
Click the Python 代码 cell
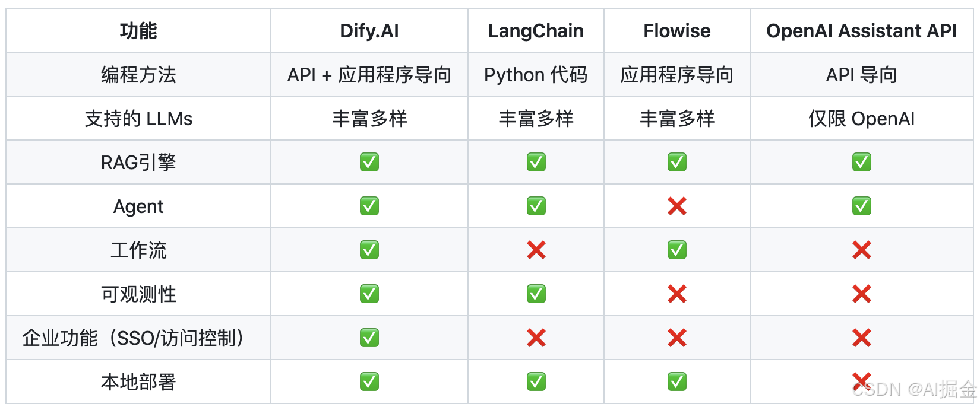[536, 75]
